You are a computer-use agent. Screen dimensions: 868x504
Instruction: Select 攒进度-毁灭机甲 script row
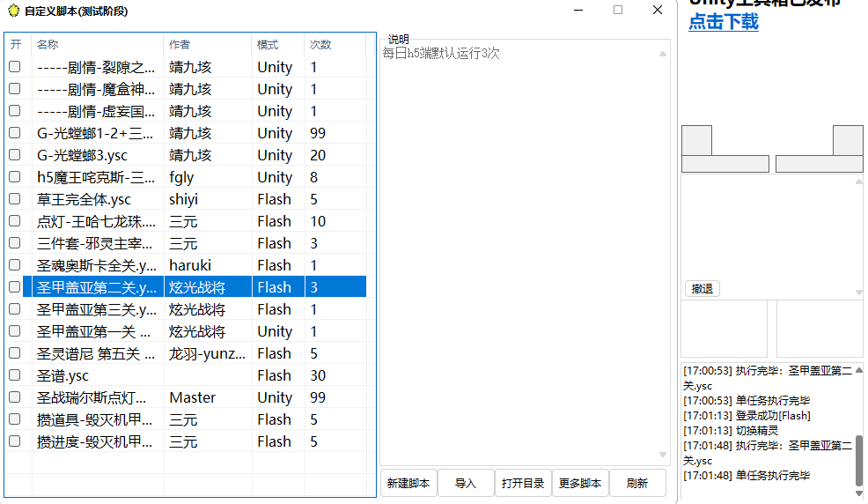point(186,441)
